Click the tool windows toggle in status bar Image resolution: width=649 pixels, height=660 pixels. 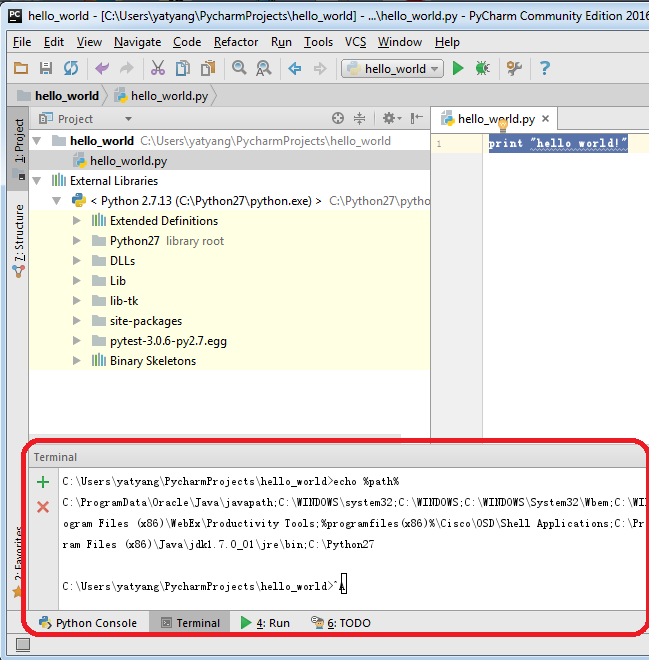[23, 644]
